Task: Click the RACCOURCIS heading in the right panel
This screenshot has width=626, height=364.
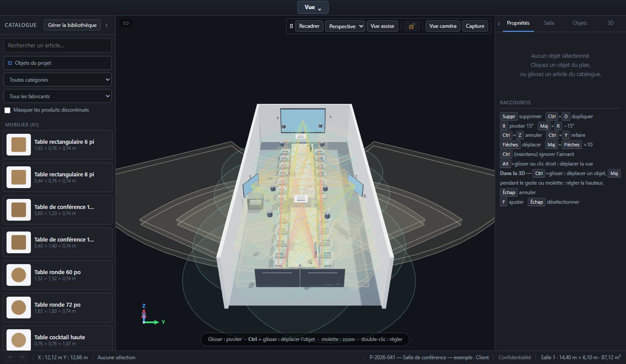Action: click(515, 103)
